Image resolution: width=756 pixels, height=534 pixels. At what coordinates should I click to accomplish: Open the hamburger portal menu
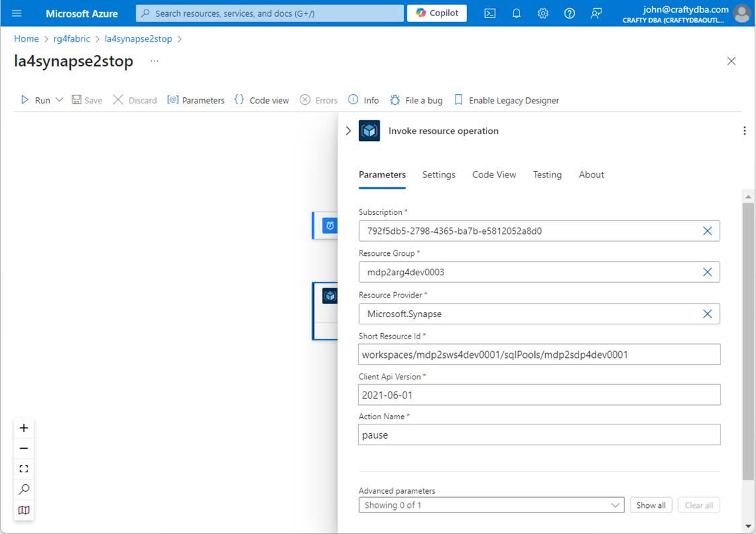pyautogui.click(x=17, y=13)
